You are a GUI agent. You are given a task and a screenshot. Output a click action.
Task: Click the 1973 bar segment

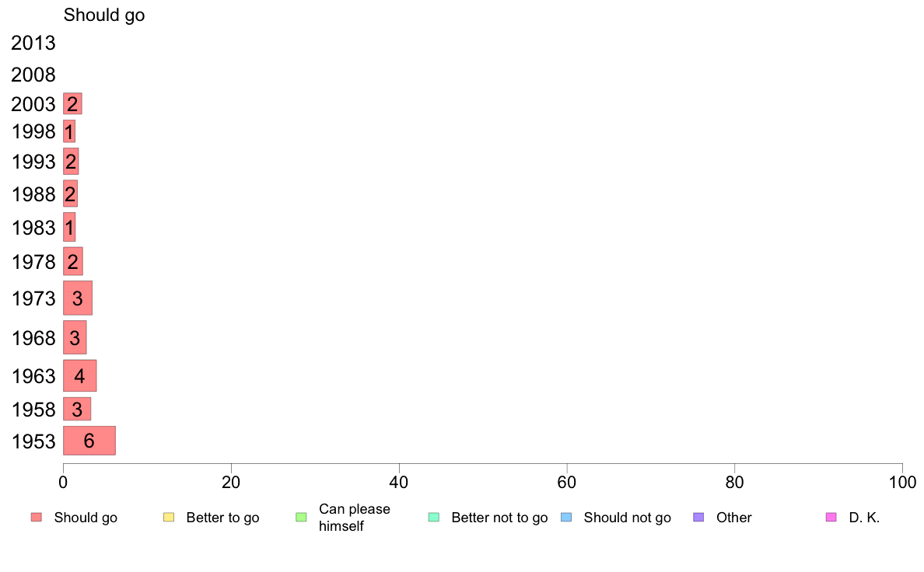coord(77,298)
